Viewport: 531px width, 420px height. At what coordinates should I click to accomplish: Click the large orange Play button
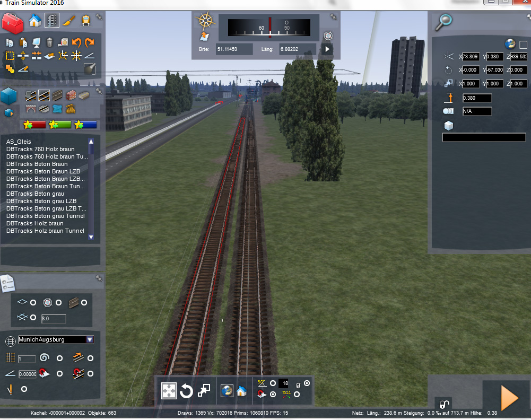(x=509, y=397)
